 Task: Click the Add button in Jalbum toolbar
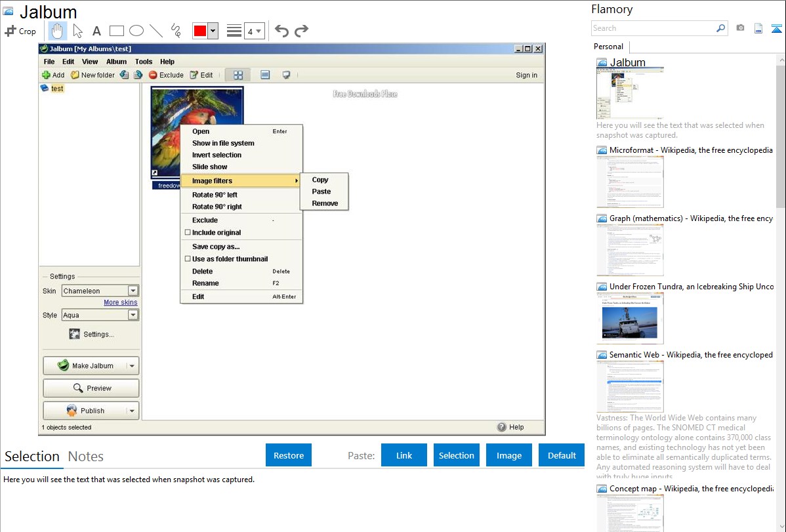click(53, 75)
